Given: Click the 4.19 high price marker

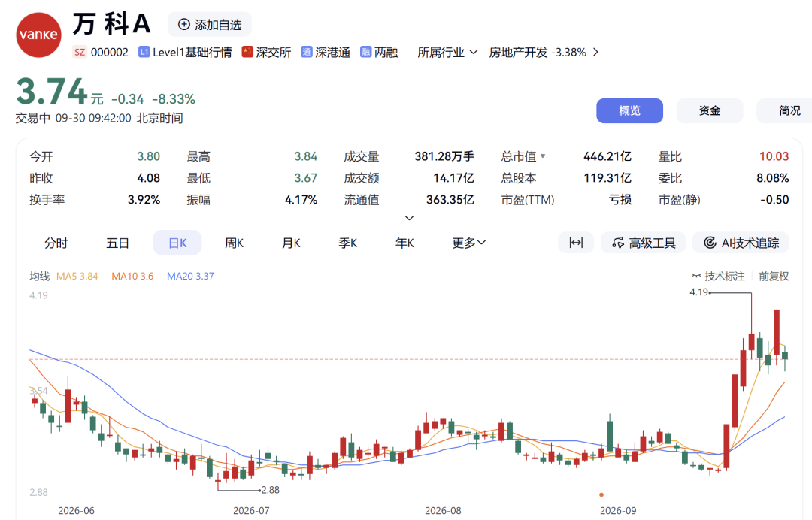Looking at the screenshot, I should click(699, 292).
